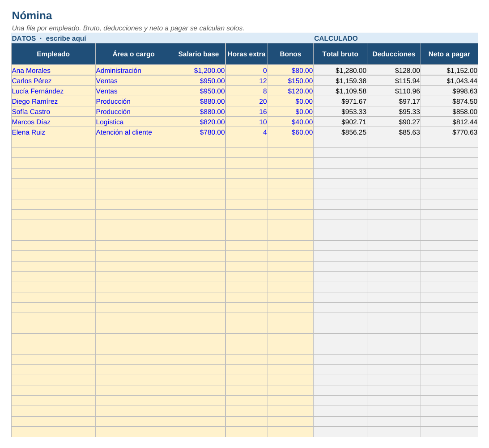Select Marcos Díaz's total bruto $902.71

pyautogui.click(x=340, y=122)
